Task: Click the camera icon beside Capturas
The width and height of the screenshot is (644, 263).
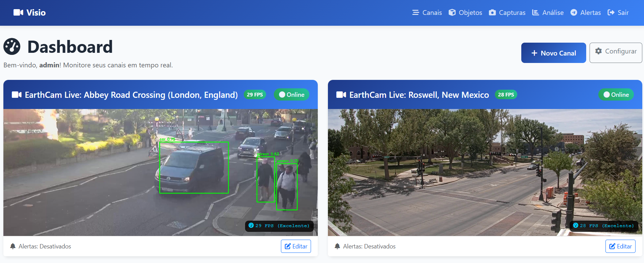Action: coord(492,13)
